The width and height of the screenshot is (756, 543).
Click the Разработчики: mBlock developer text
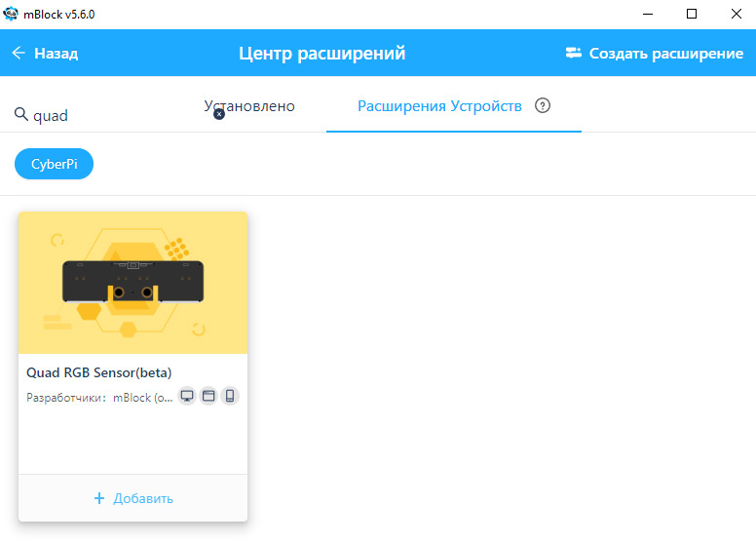coord(99,397)
